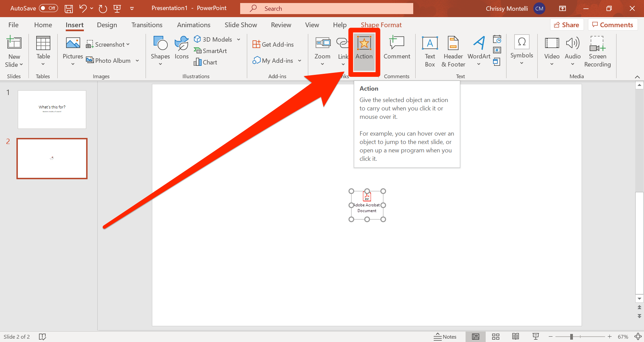This screenshot has width=644, height=342.
Task: Click the Chrissy Montelli account avatar
Action: pyautogui.click(x=539, y=8)
